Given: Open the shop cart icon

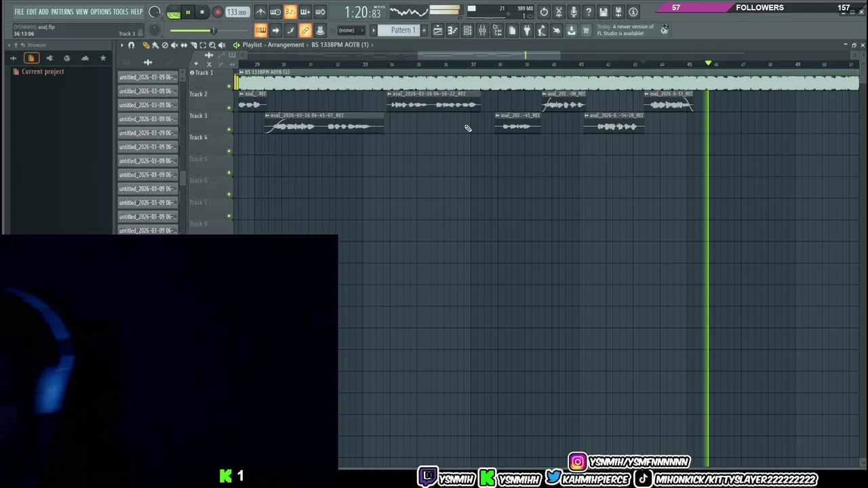Looking at the screenshot, I should (x=587, y=30).
